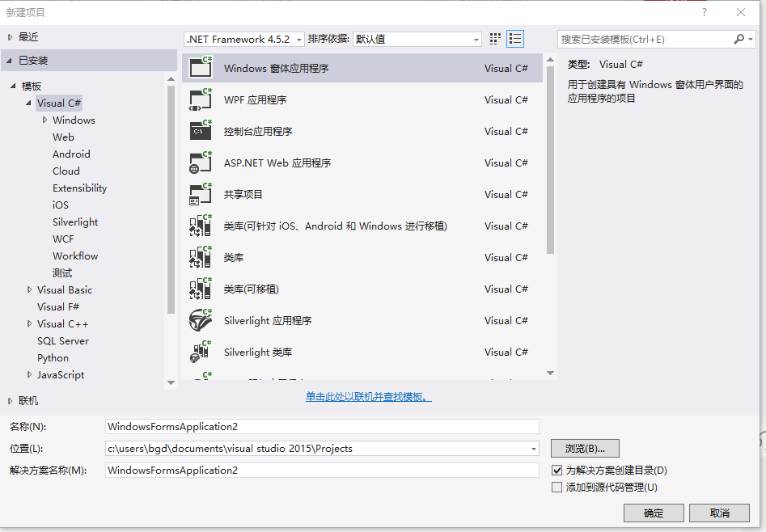Click the 浏览(B) button
Viewport: 766px width, 532px height.
(x=584, y=448)
